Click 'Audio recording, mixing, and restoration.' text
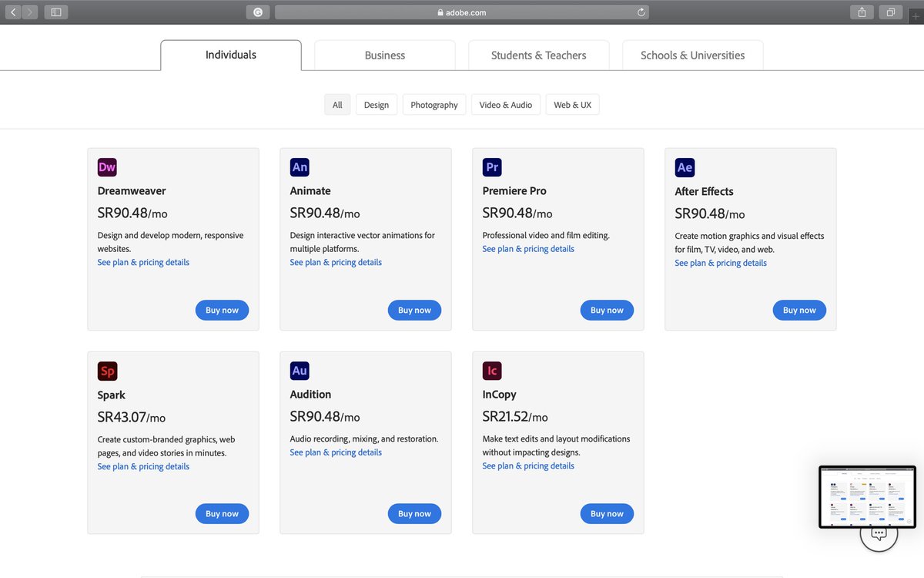Viewport: 924px width, 578px height. [x=364, y=439]
